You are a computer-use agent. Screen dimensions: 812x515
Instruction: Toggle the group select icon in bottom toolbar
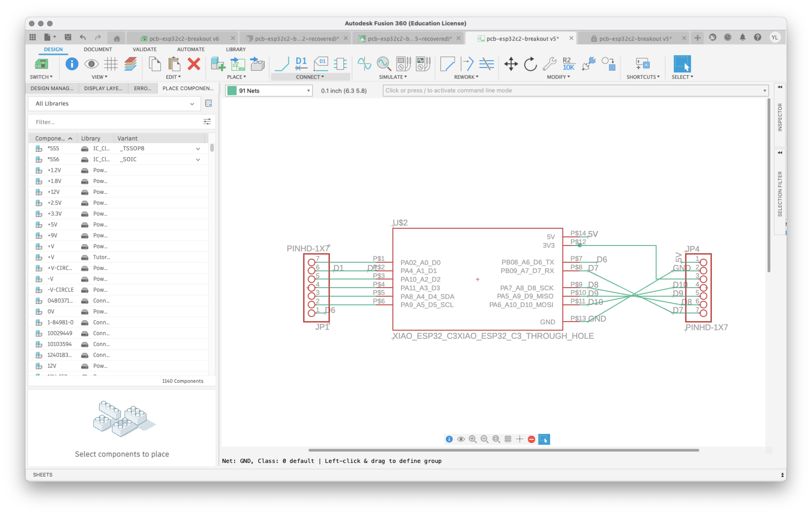point(544,439)
